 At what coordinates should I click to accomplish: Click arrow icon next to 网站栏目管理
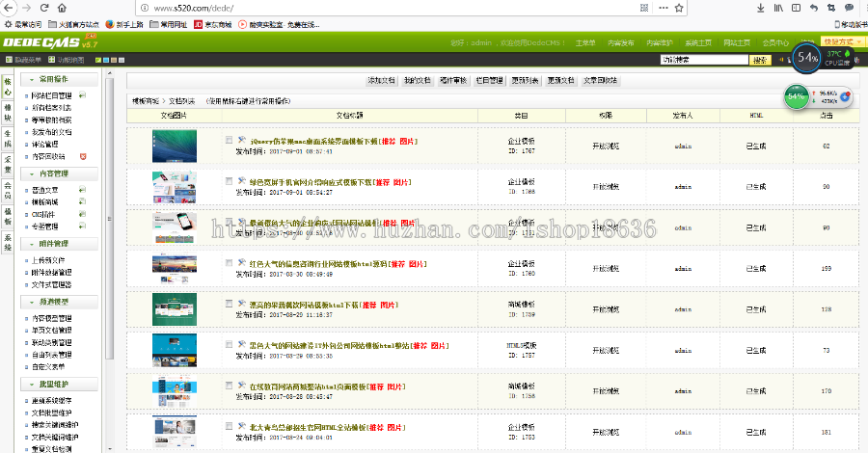coord(82,95)
